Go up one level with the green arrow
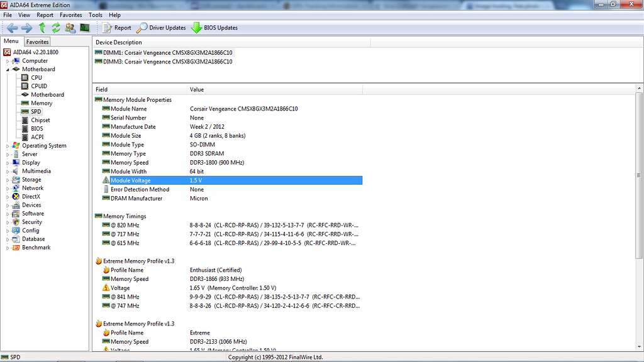The width and height of the screenshot is (644, 362). click(x=42, y=28)
